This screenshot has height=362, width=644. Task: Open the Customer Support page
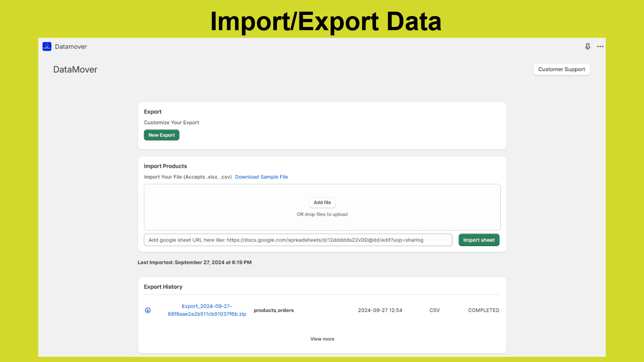[x=561, y=70]
